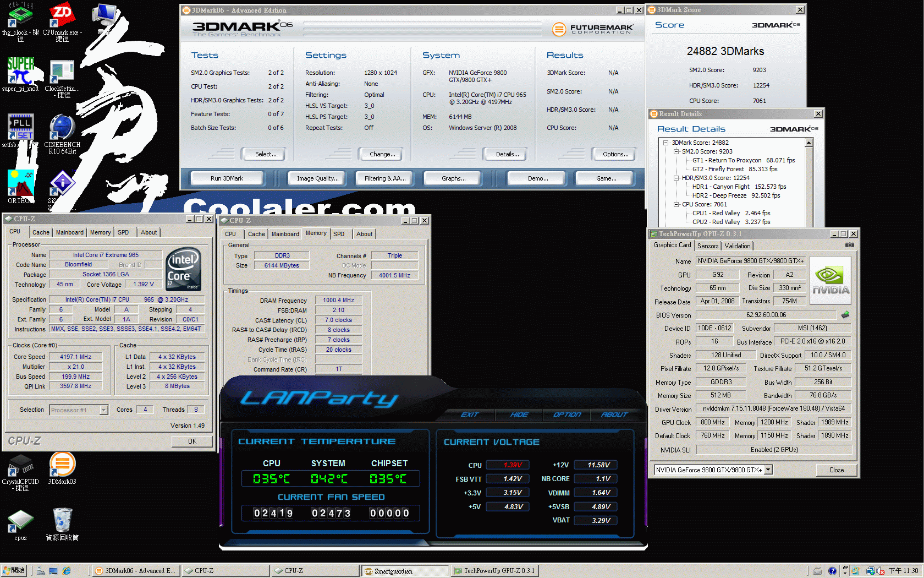This screenshot has width=924, height=578.
Task: Open Internet Explorer from quick launch
Action: pyautogui.click(x=67, y=571)
